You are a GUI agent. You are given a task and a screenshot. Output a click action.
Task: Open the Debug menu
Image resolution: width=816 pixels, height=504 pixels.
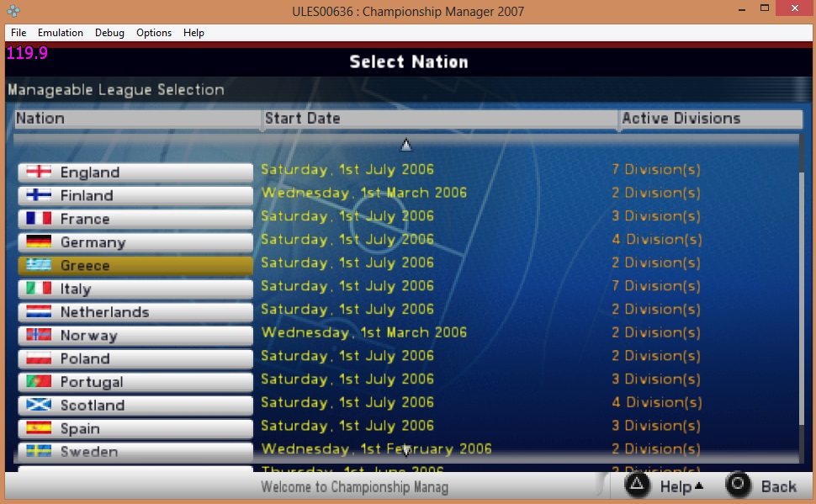click(x=109, y=33)
